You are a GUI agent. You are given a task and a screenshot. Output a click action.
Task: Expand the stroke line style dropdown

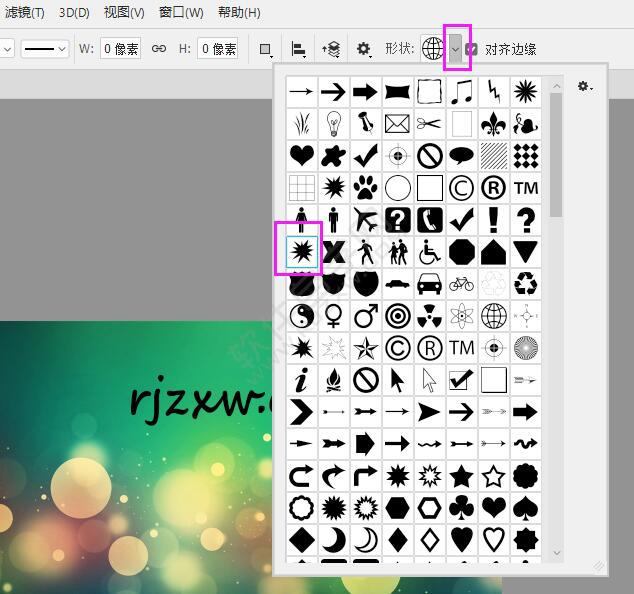[x=44, y=49]
